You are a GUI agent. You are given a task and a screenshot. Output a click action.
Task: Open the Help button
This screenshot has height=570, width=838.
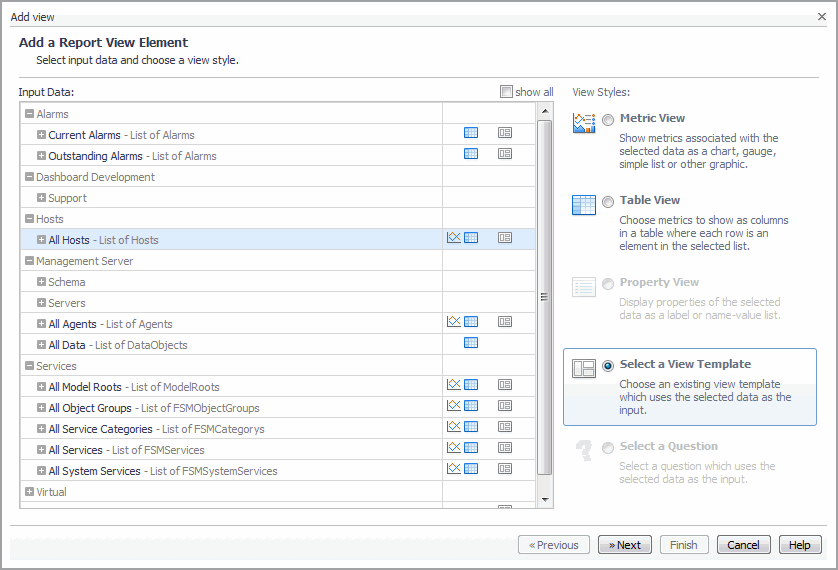(800, 545)
